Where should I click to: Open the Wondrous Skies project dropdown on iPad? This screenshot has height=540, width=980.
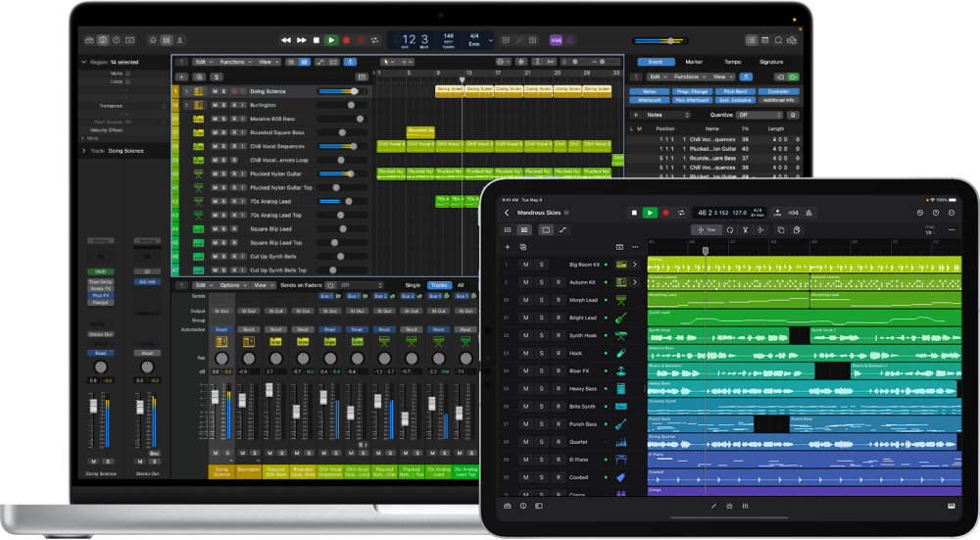click(x=566, y=213)
